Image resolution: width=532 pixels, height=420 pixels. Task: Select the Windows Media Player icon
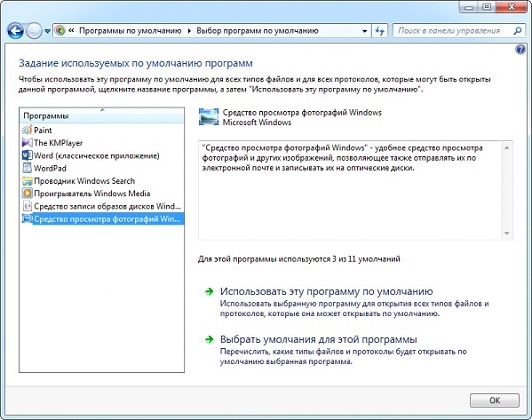click(28, 194)
